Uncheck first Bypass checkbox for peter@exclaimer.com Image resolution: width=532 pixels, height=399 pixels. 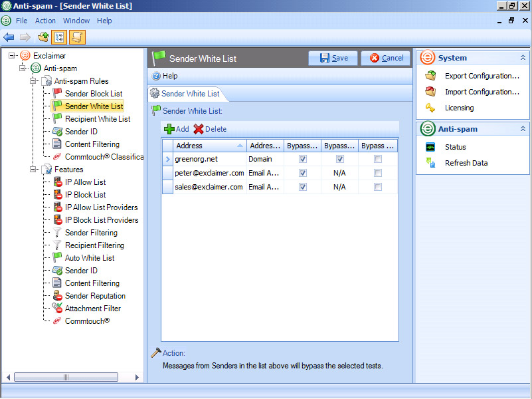(303, 173)
